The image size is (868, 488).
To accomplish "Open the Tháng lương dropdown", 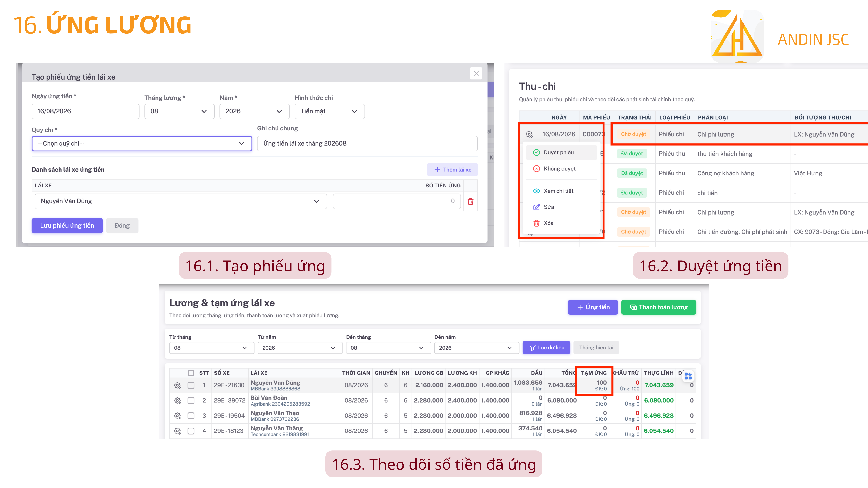I will (179, 111).
